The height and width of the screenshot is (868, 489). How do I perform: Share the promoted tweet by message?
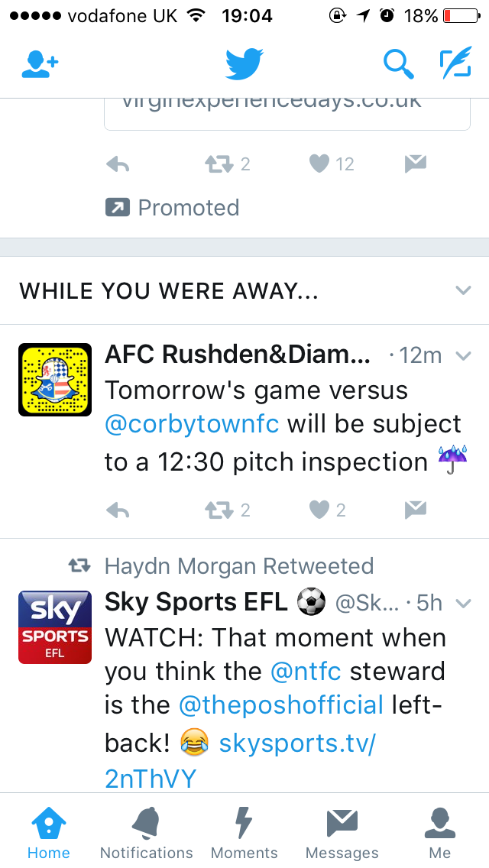415,163
